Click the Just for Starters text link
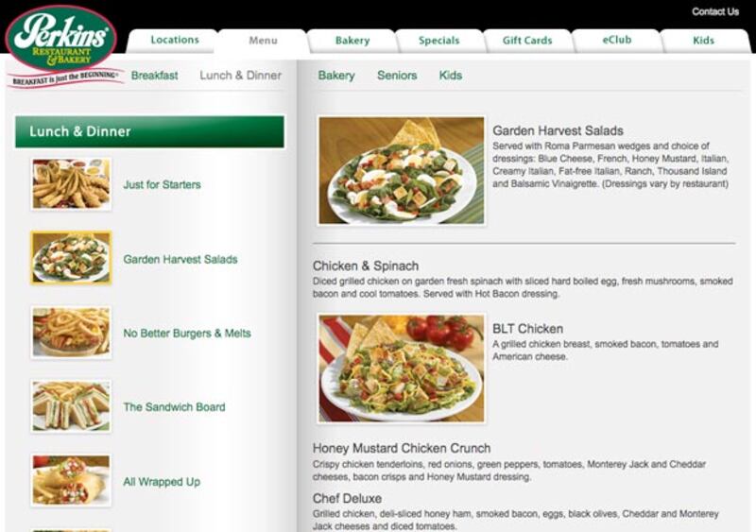Image resolution: width=756 pixels, height=532 pixels. pos(162,185)
